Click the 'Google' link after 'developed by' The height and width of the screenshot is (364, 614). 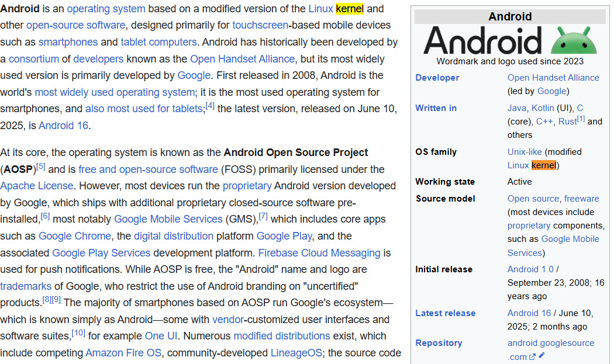click(194, 75)
